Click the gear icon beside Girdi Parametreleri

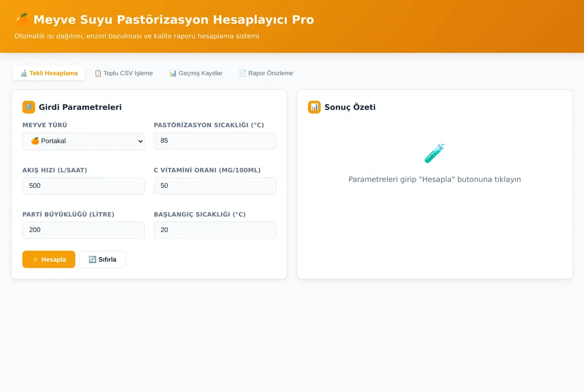pyautogui.click(x=29, y=107)
